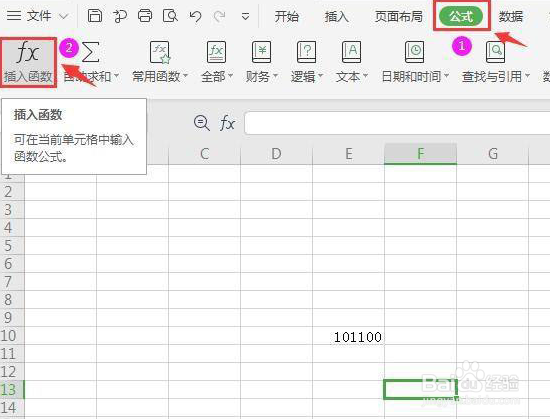550x419 pixels.
Task: Click the export-to-PDF icon beside Save
Action: (x=120, y=16)
